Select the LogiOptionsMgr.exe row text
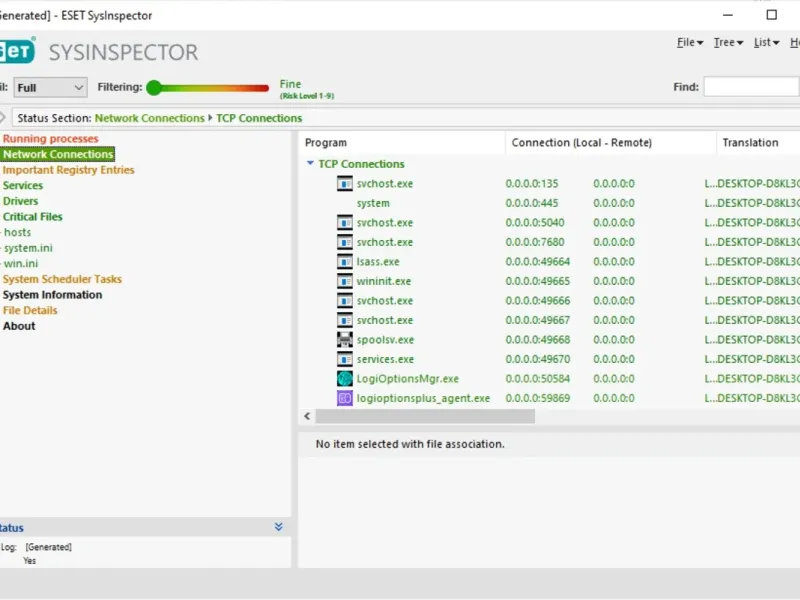The height and width of the screenshot is (600, 800). 408,379
